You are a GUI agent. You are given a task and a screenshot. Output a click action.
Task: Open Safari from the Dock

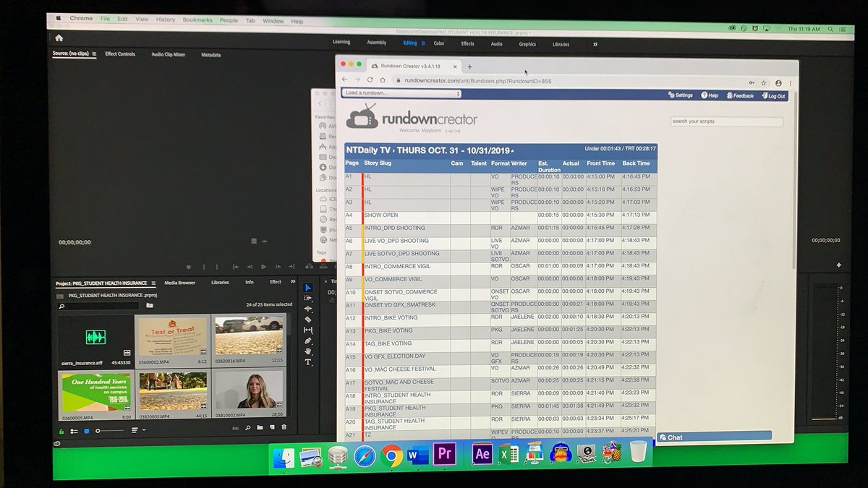[x=365, y=457]
